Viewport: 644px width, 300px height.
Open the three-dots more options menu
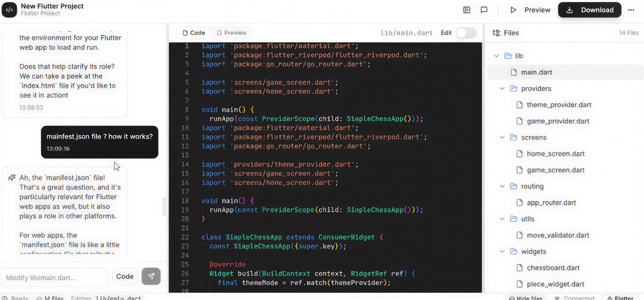pyautogui.click(x=631, y=10)
